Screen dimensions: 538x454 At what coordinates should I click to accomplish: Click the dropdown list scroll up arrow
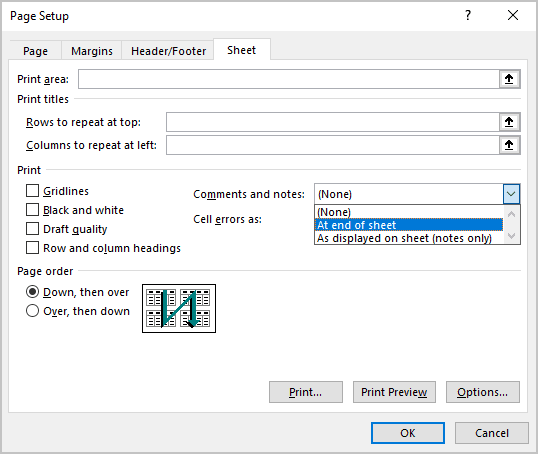pyautogui.click(x=511, y=214)
